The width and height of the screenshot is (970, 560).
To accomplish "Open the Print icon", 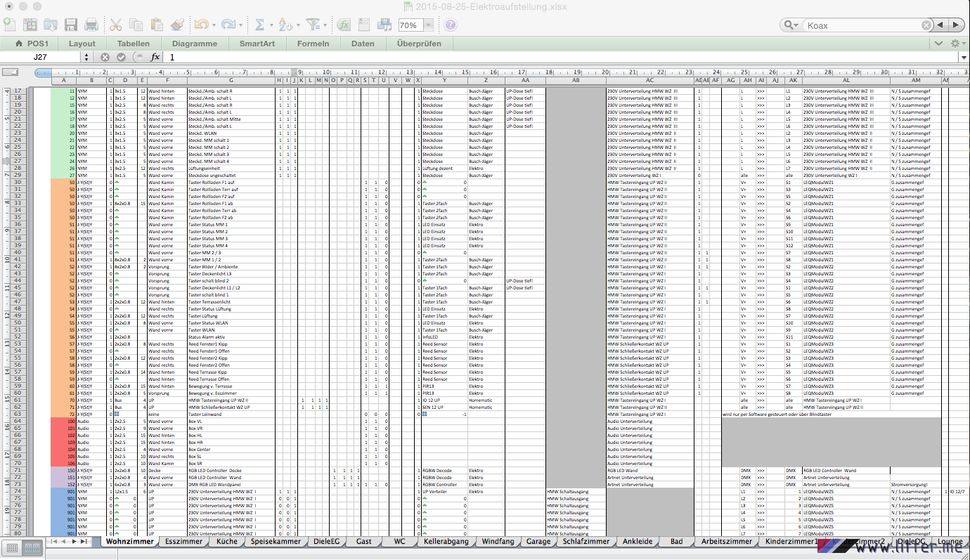I will tap(91, 25).
